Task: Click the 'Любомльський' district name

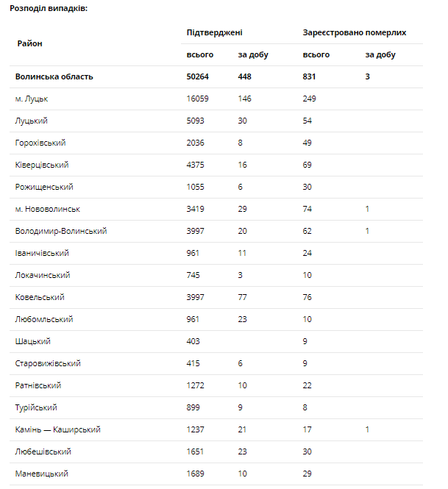Action: (x=43, y=319)
